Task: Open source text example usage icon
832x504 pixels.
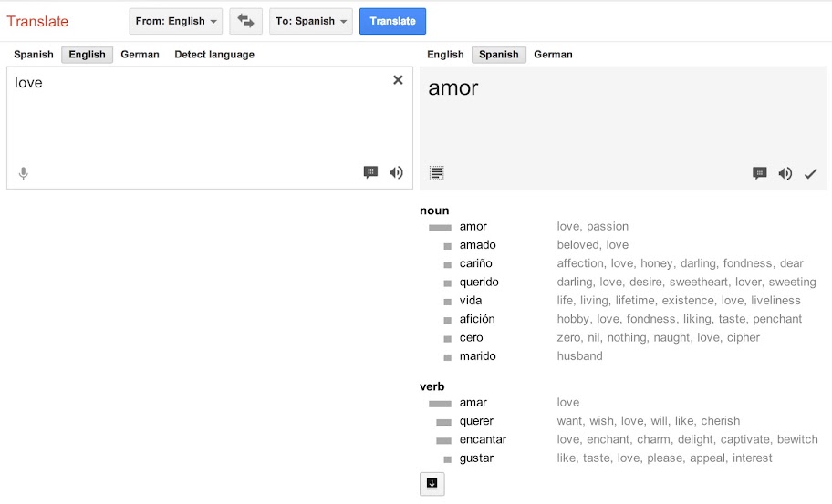Action: click(370, 172)
